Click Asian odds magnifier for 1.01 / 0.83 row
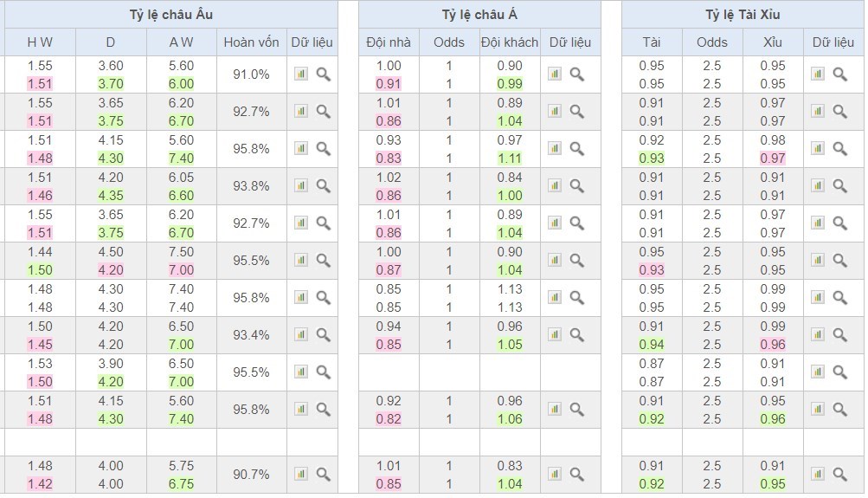 click(x=577, y=475)
